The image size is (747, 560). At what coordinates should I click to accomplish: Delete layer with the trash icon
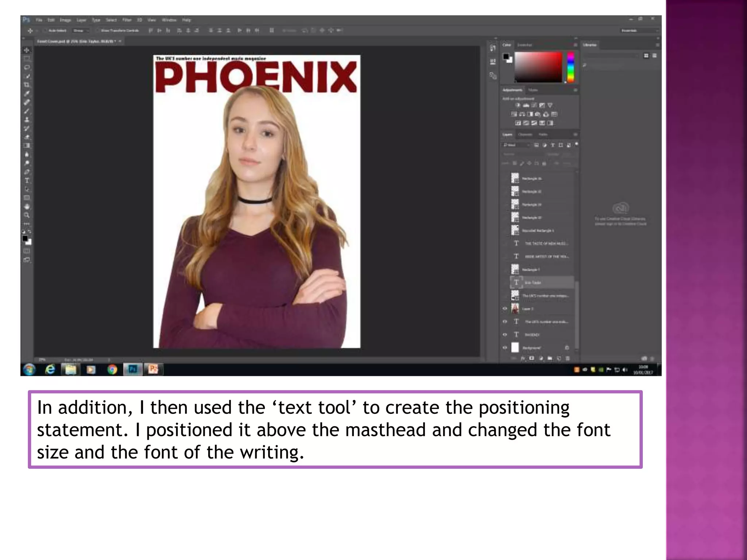coord(568,358)
